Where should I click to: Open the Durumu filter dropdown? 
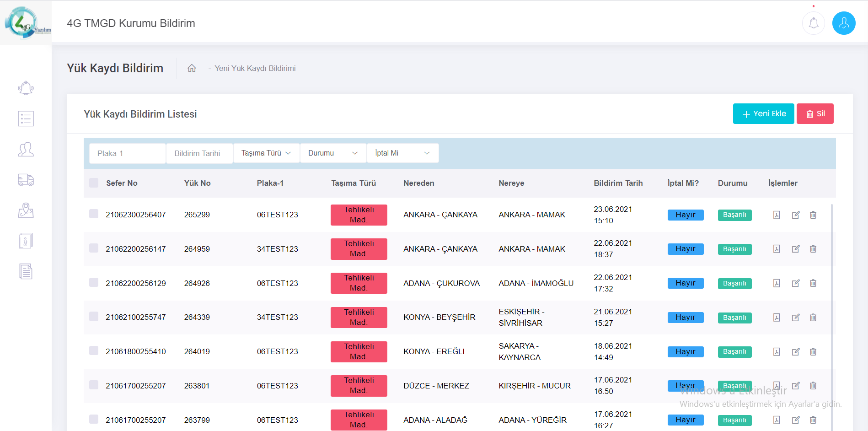333,153
